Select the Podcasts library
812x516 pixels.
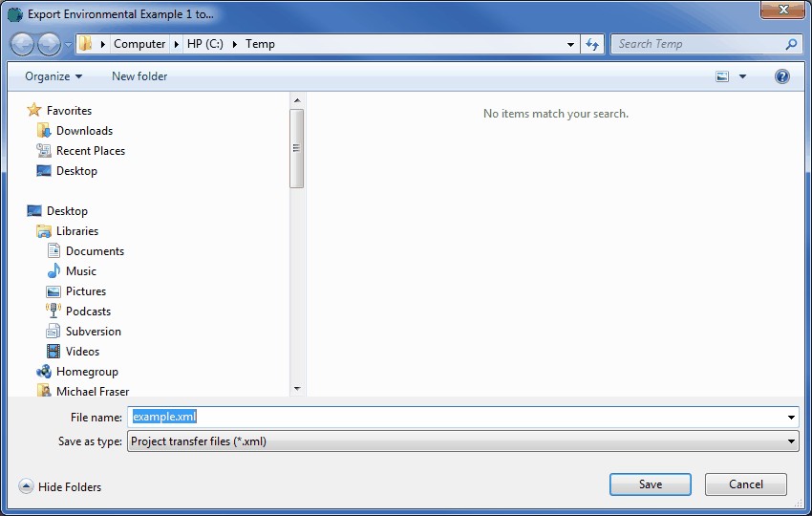click(88, 312)
